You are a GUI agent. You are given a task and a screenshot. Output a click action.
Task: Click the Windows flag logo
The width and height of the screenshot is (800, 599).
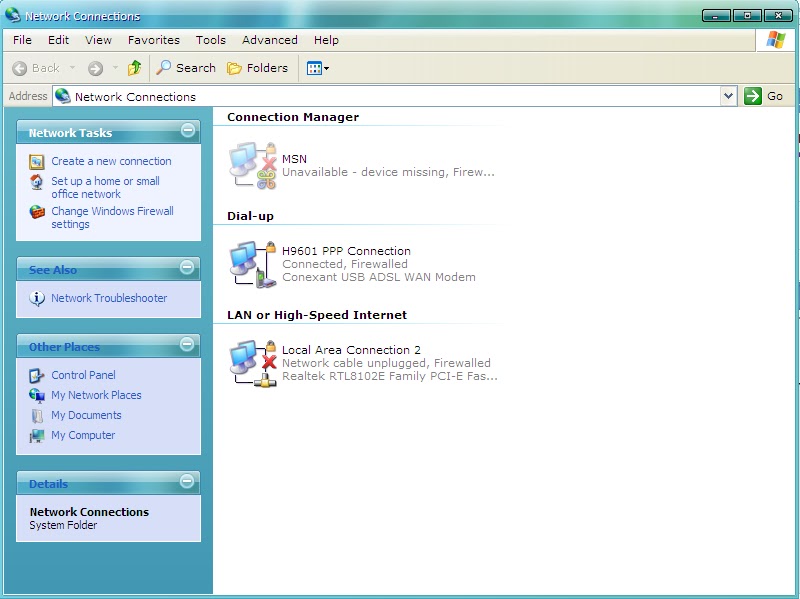click(775, 40)
